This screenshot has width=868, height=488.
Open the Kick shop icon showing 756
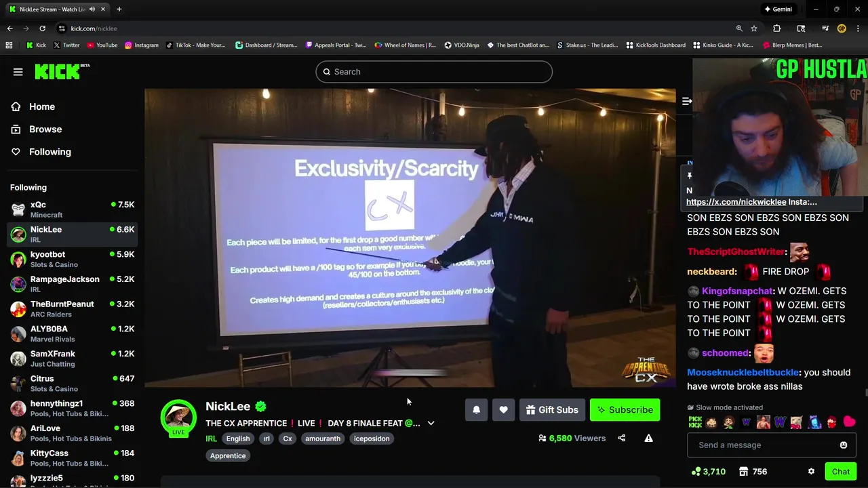tap(753, 472)
